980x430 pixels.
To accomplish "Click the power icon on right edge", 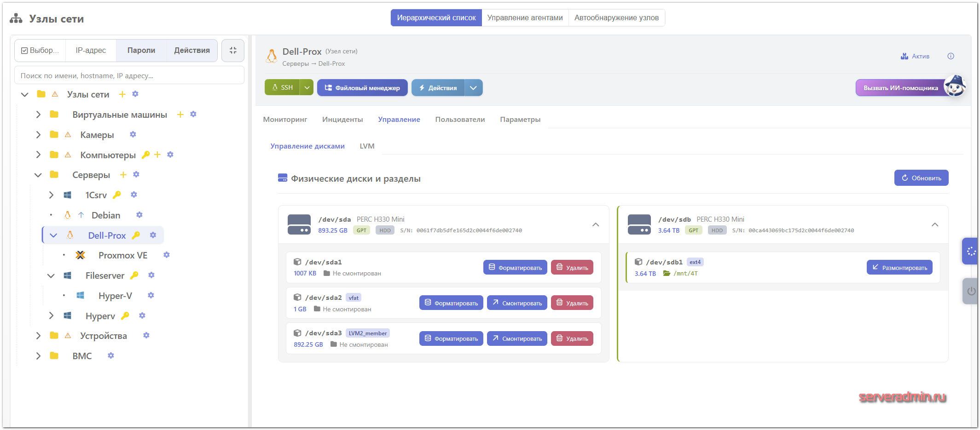I will [971, 291].
